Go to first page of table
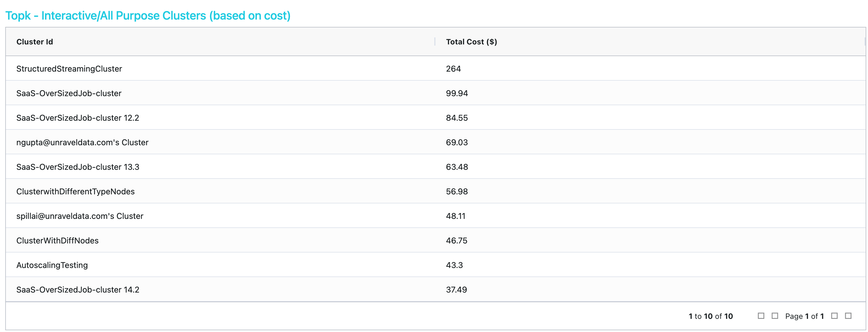Screen dimensions: 868x332 coord(761,316)
